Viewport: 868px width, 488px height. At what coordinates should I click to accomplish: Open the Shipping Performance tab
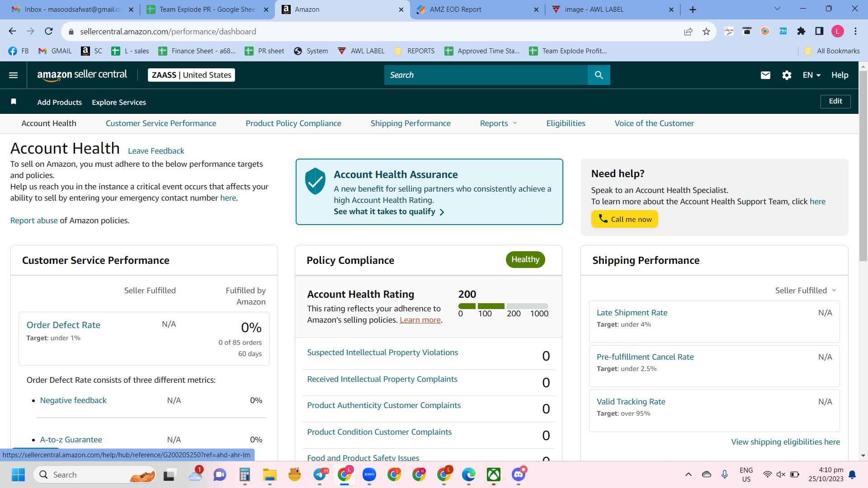click(410, 123)
